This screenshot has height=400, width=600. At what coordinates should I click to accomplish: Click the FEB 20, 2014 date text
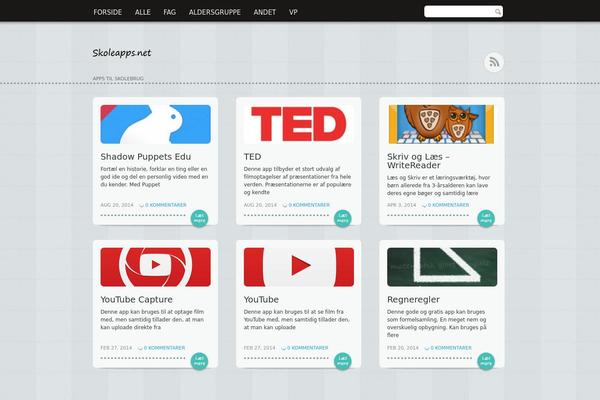403,348
